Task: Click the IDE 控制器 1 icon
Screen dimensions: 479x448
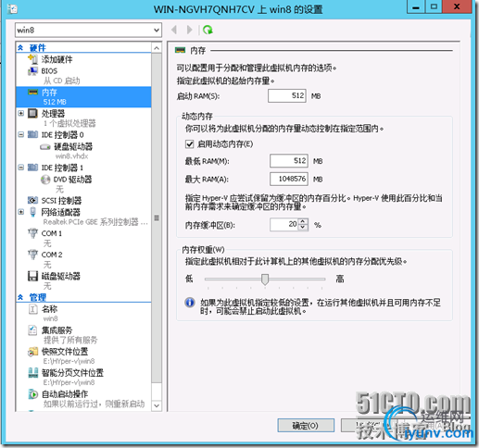Action: click(32, 168)
